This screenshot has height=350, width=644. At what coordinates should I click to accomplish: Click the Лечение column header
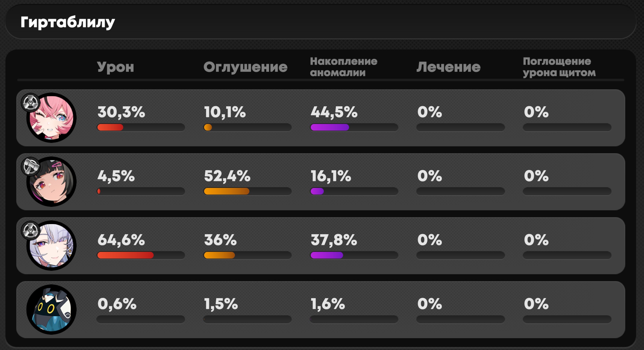(x=448, y=67)
